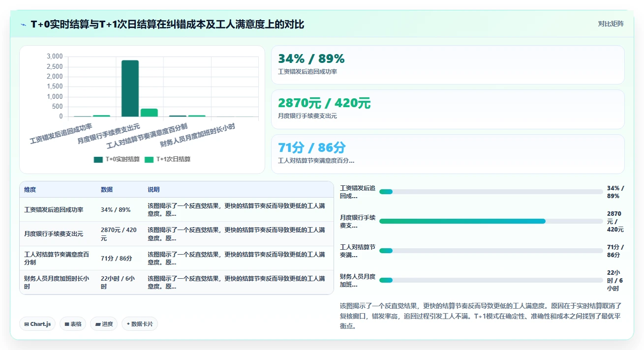The image size is (644, 350).
Task: Click the light green T+1次日结算 legend swatch
Action: [149, 159]
